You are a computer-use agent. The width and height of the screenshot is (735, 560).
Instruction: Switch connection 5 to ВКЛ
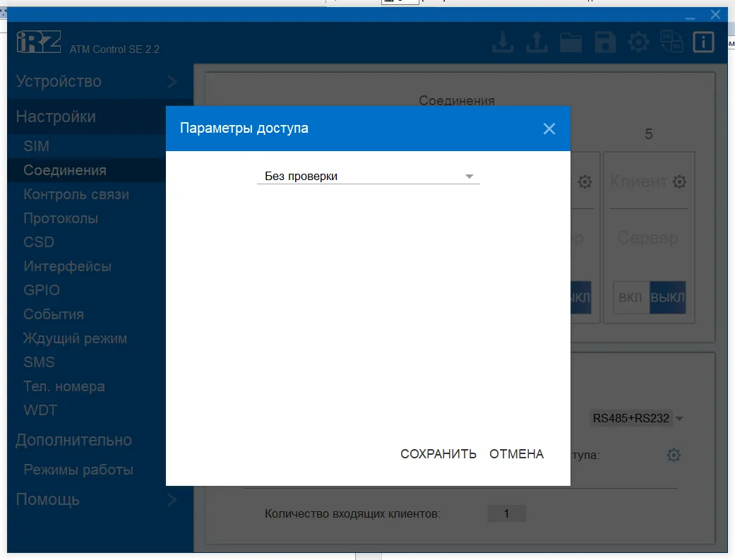(631, 297)
